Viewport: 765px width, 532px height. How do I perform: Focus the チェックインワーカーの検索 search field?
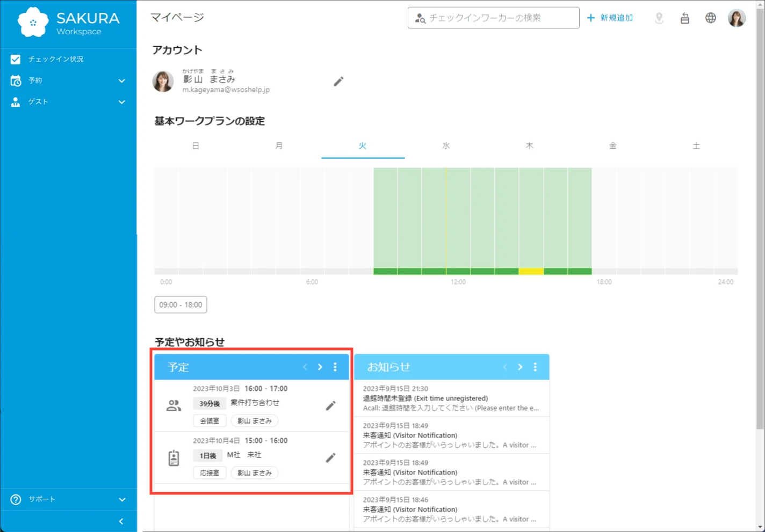point(500,18)
